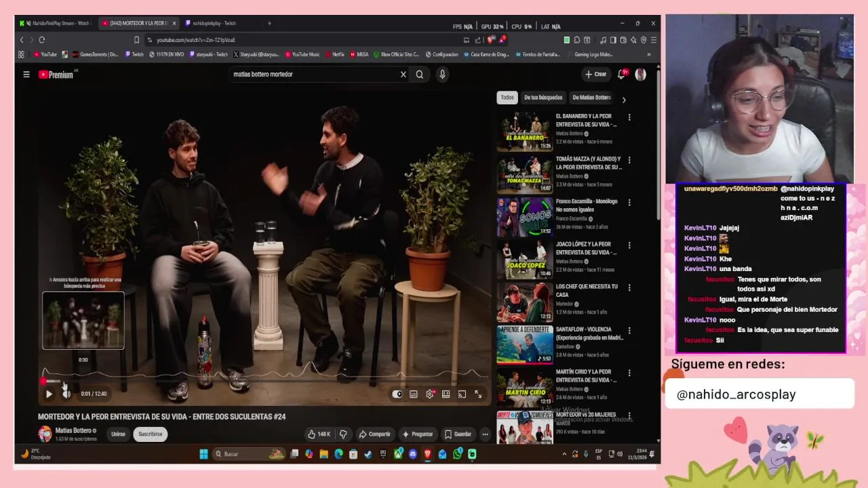Clear the search text with X
The height and width of the screenshot is (488, 868).
(403, 75)
